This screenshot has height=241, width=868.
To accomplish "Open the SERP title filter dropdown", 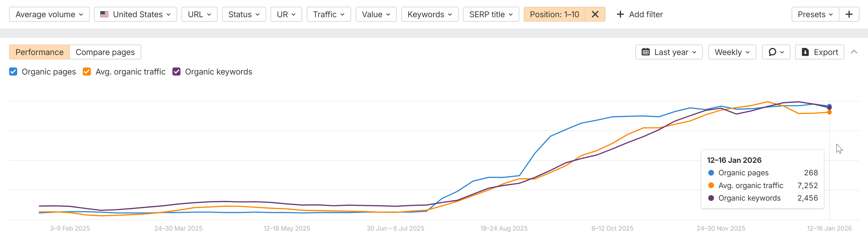I will (x=491, y=15).
